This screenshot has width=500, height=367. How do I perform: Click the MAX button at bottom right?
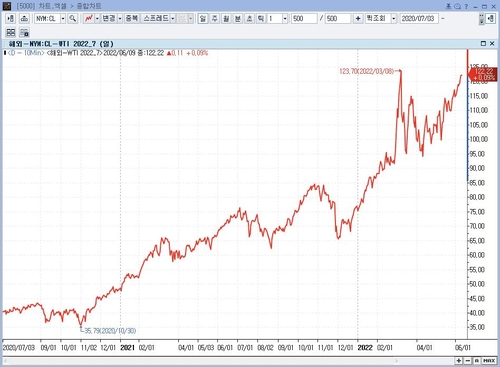489,361
